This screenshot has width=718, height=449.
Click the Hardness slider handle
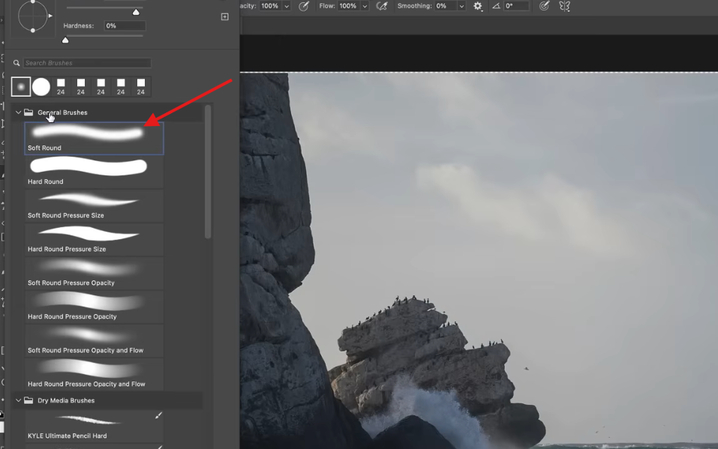tap(65, 40)
